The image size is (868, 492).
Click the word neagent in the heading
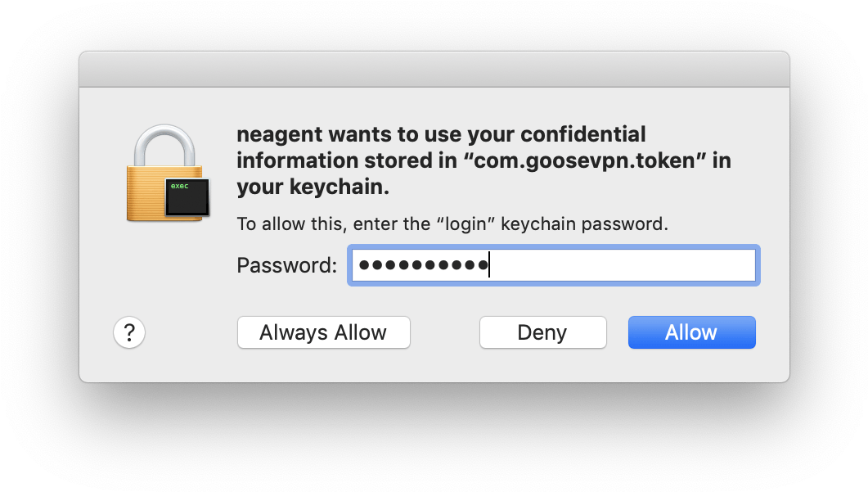pyautogui.click(x=280, y=135)
